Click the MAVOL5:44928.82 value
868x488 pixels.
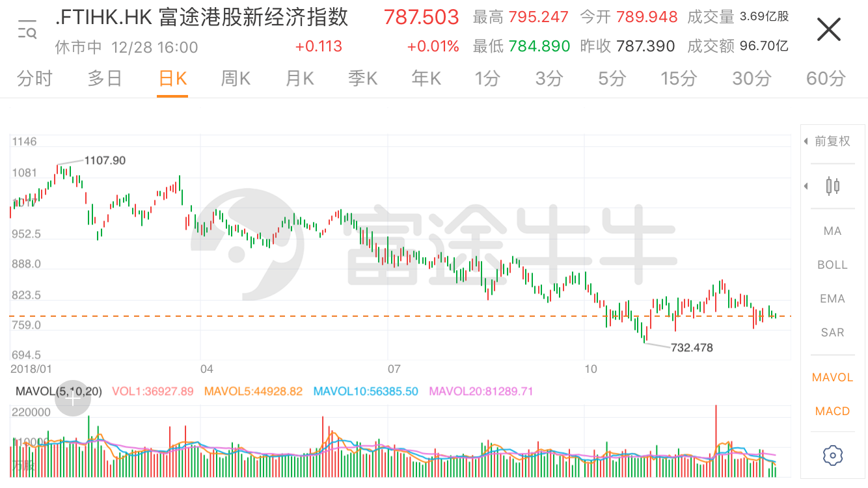(253, 391)
